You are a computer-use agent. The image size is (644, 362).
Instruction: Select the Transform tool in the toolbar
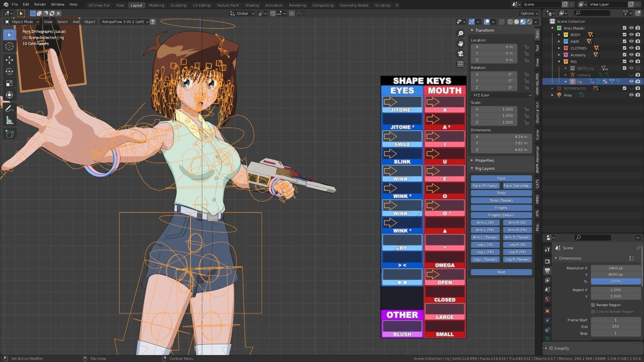[x=9, y=95]
